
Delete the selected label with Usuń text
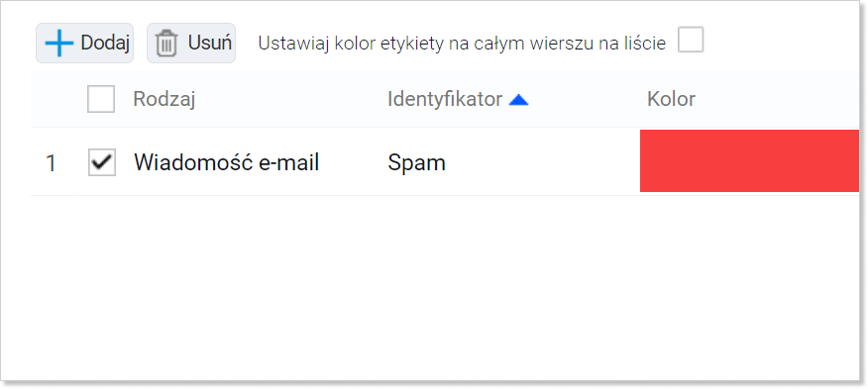[x=210, y=43]
